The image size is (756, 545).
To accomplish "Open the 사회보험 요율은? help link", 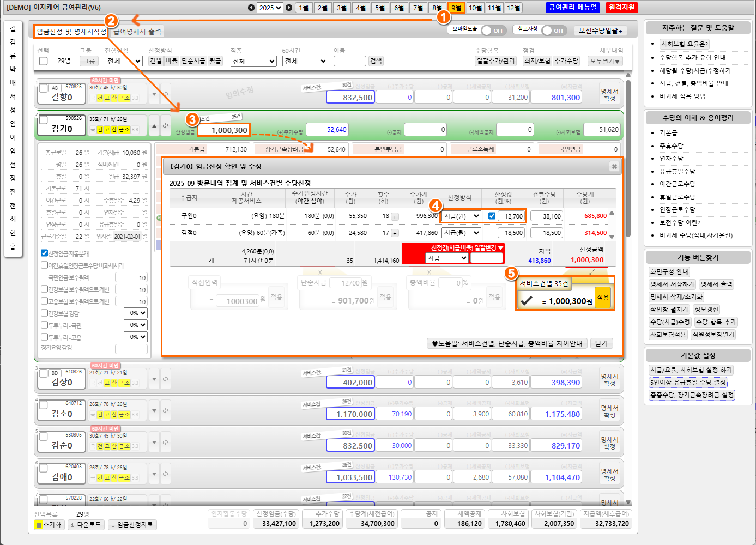I will tap(684, 44).
